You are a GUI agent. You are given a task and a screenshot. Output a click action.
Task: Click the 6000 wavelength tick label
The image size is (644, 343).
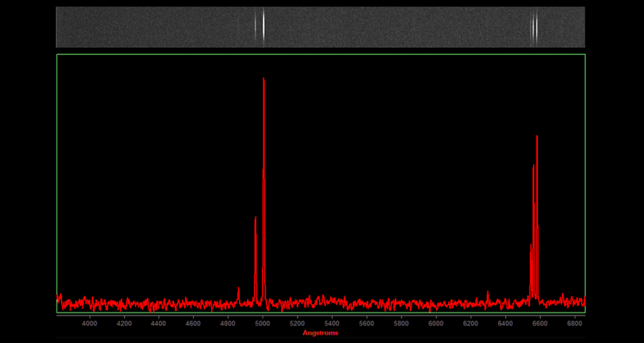tap(436, 324)
